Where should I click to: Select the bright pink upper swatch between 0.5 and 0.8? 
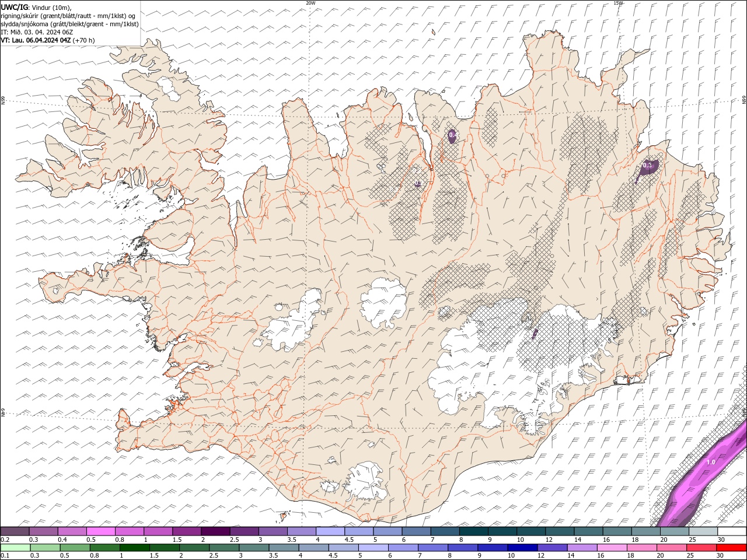tap(100, 531)
